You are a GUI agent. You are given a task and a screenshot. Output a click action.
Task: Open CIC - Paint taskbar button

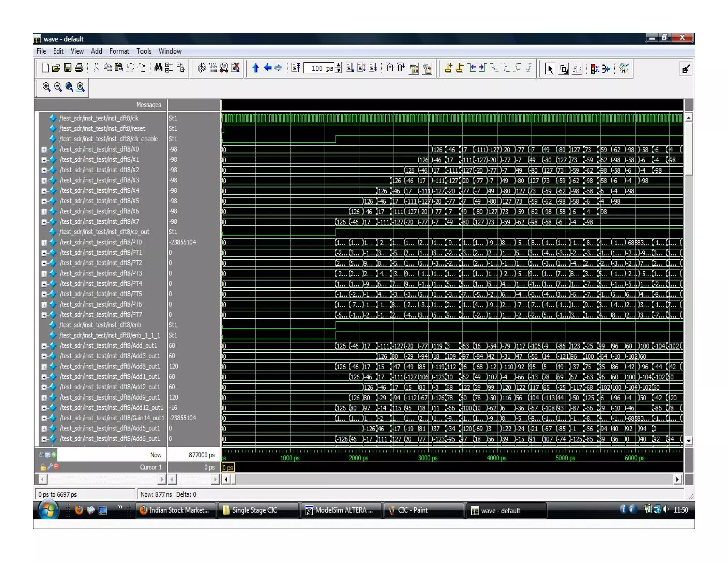(x=412, y=510)
